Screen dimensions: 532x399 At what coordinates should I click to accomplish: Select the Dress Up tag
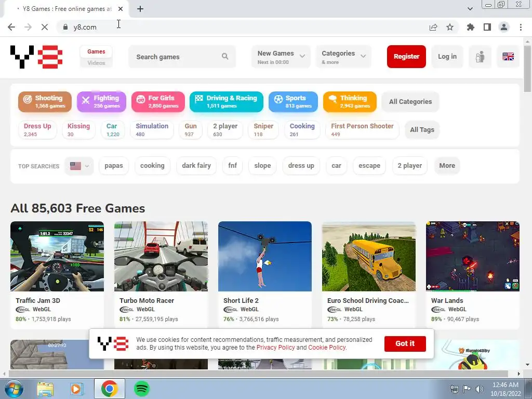pos(37,129)
